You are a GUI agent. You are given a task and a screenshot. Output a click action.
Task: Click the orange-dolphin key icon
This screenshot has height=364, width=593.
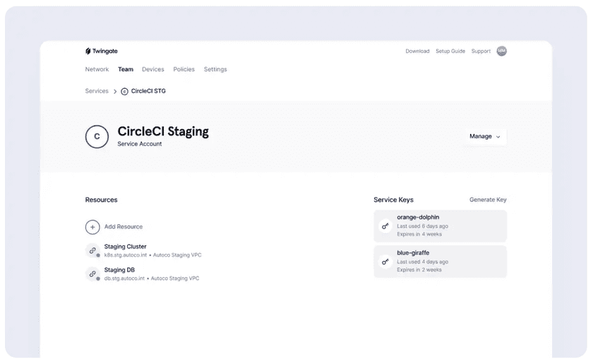pyautogui.click(x=385, y=226)
